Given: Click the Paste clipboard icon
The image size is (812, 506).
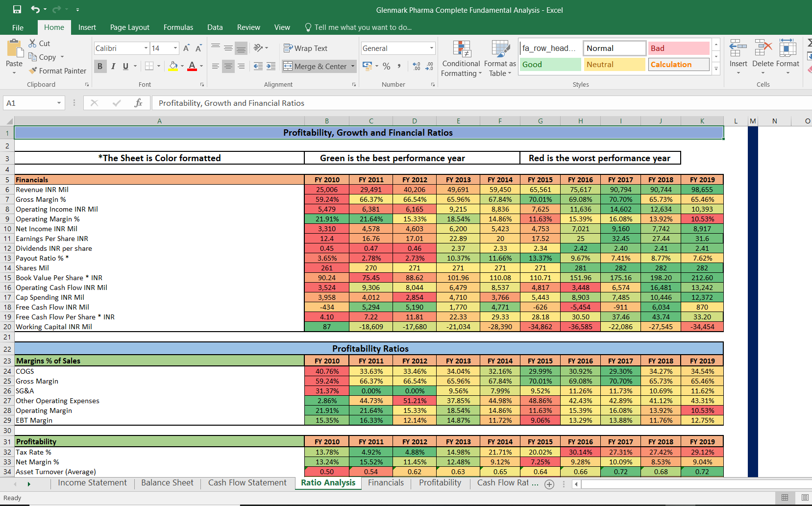Looking at the screenshot, I should 15,48.
